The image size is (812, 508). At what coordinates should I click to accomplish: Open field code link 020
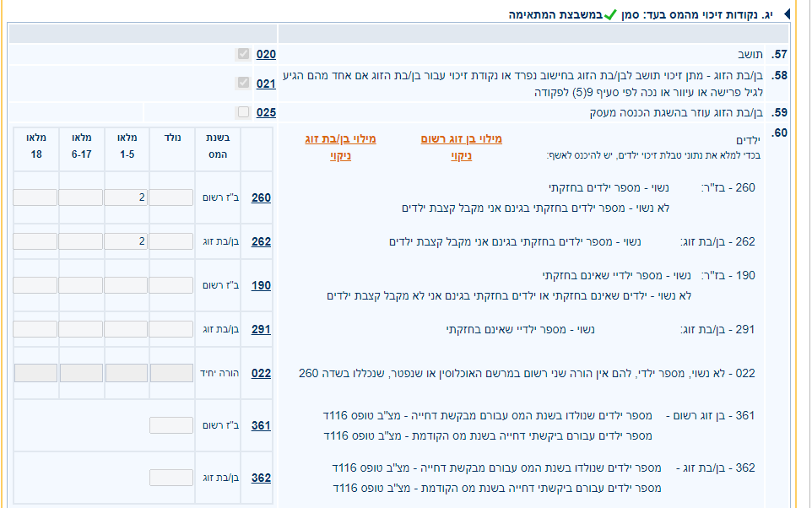tap(266, 54)
